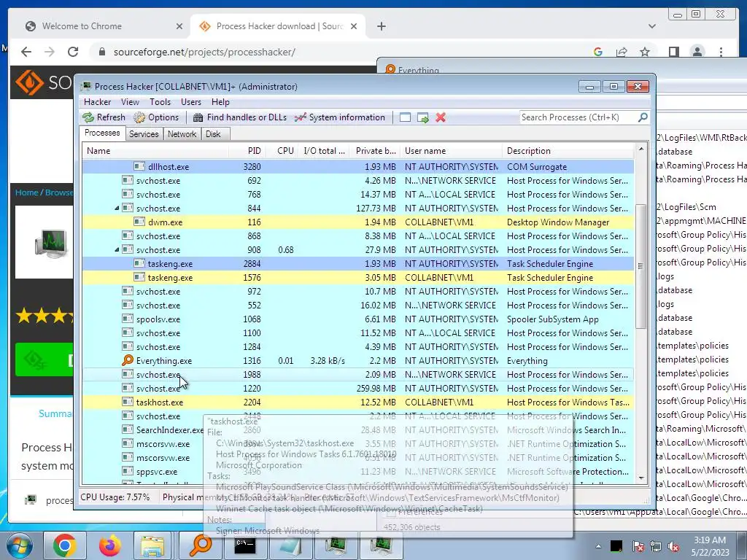Click the process list vertical scrollbar thumb
The height and width of the screenshot is (560, 747).
[640, 267]
